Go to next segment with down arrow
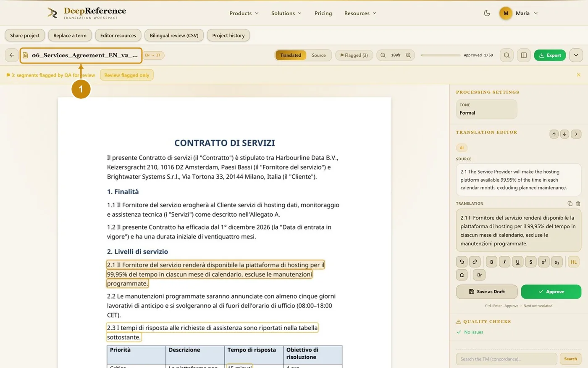Viewport: 588px width, 368px height. pyautogui.click(x=564, y=134)
